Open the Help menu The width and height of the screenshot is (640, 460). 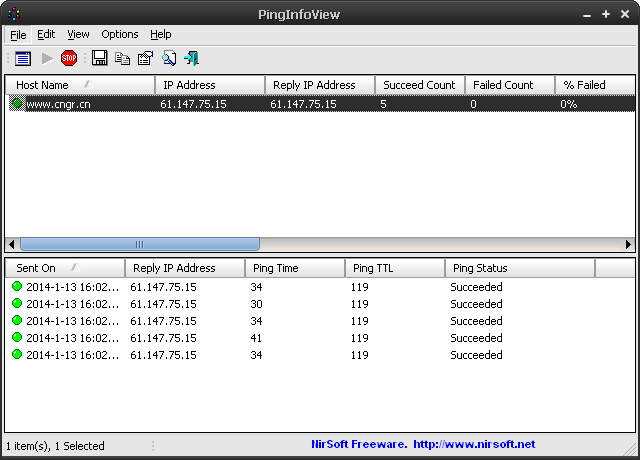pyautogui.click(x=160, y=34)
